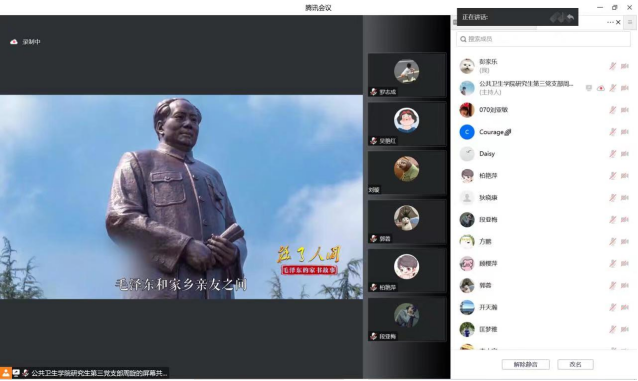Click the camera-off icon beside Daisy
Screen dimensions: 638x381
[x=625, y=154]
